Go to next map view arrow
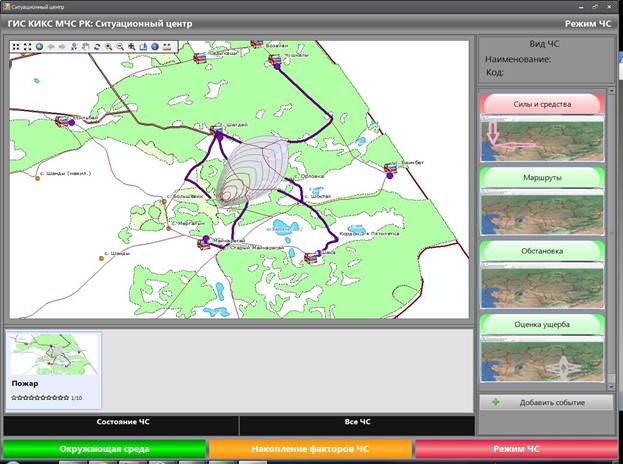This screenshot has width=623, height=464. pos(63,46)
